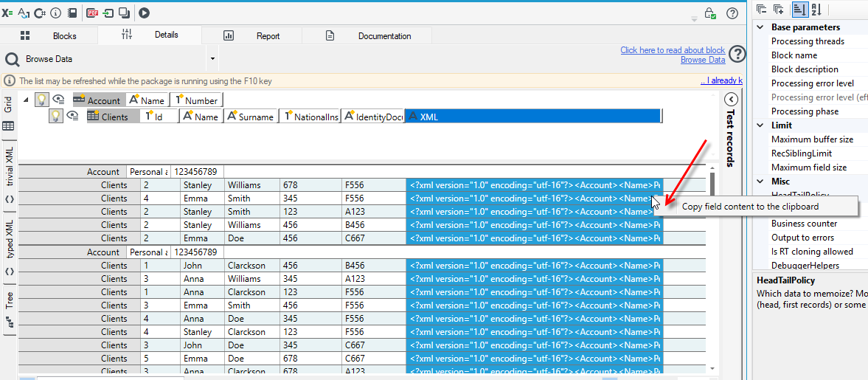Click the 'Browse Data' hyperlink at top right
Screen dimensions: 868x380
coord(703,60)
